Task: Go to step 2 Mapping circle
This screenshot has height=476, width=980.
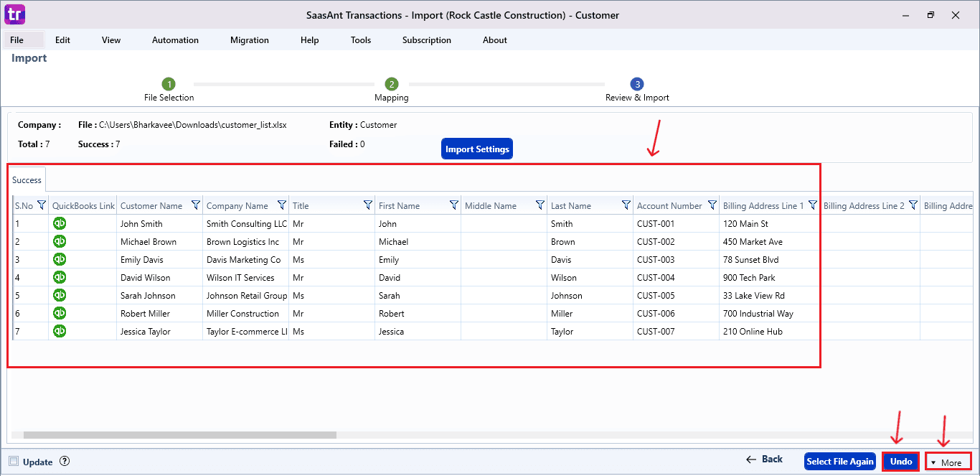Action: [391, 85]
